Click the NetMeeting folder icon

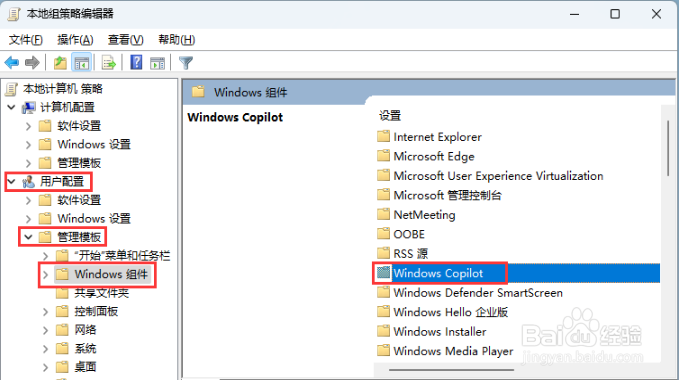(x=383, y=214)
